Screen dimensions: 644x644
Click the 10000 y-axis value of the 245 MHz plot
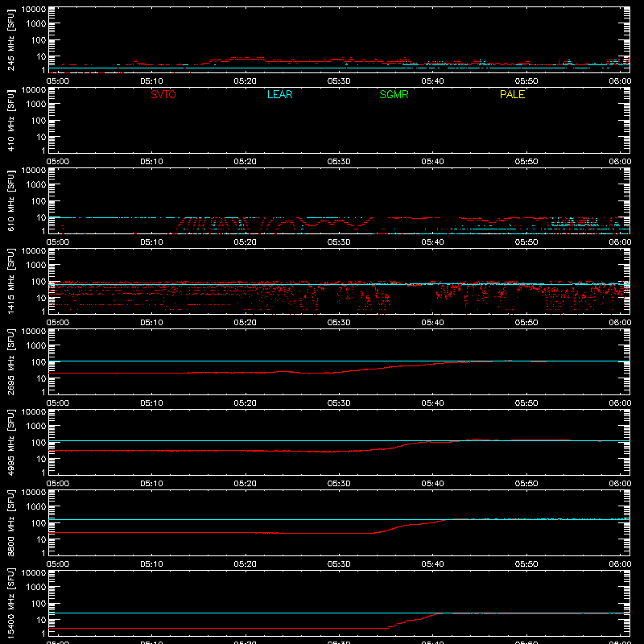pos(34,10)
